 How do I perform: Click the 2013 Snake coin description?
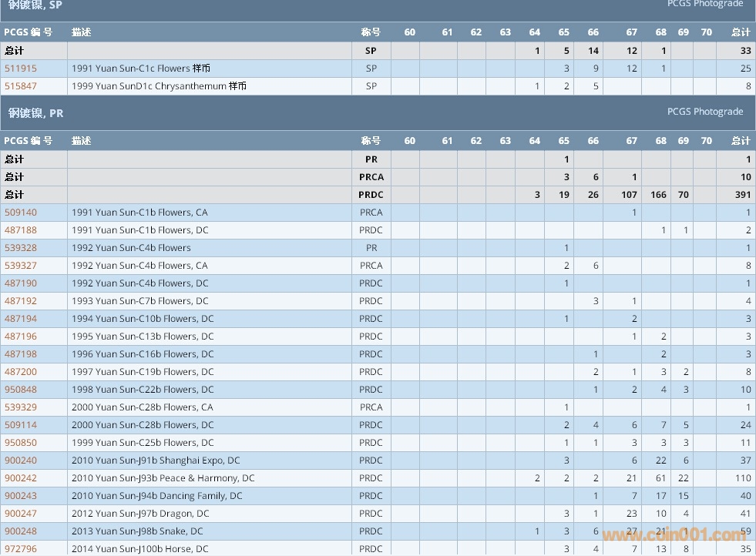coord(137,531)
